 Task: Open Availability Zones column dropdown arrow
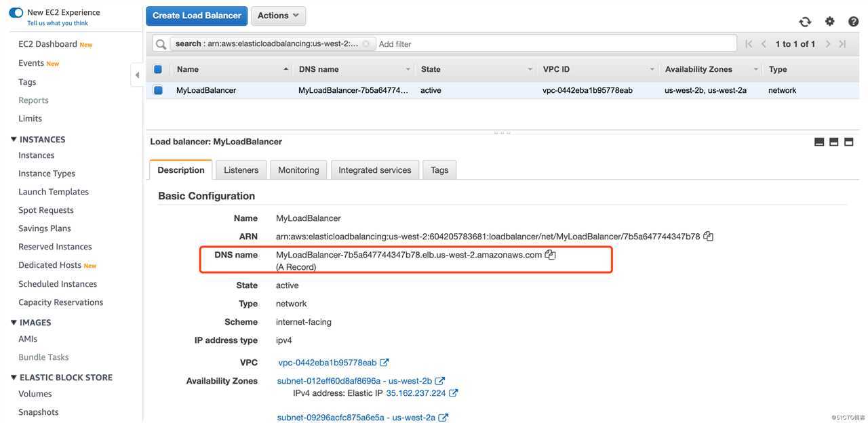point(755,69)
